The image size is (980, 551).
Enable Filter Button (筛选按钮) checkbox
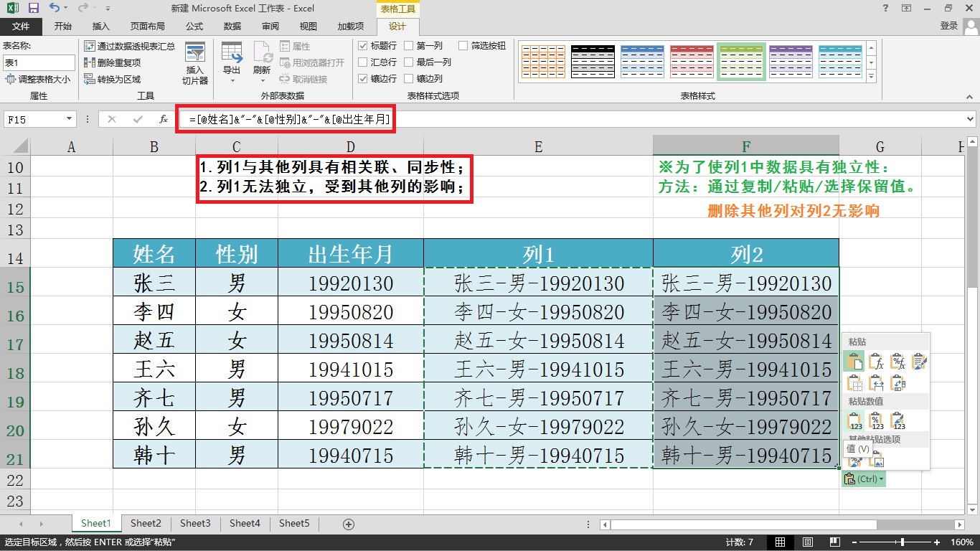click(463, 46)
